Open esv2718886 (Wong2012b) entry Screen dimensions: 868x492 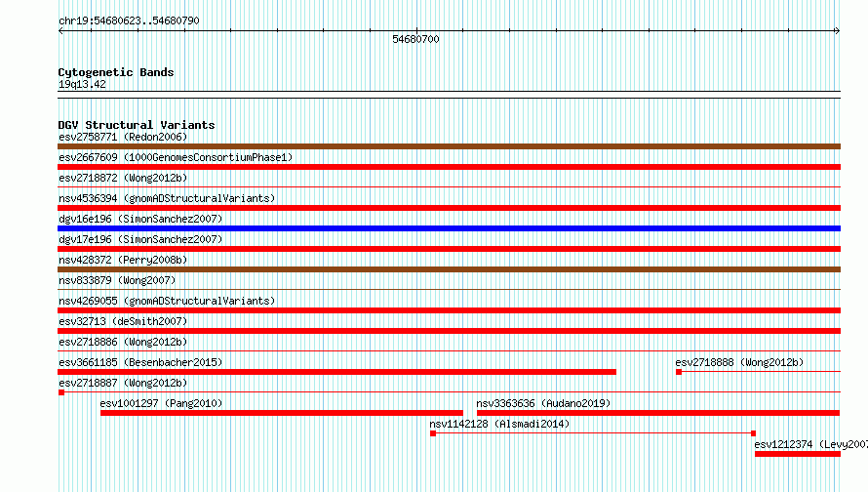pyautogui.click(x=123, y=342)
